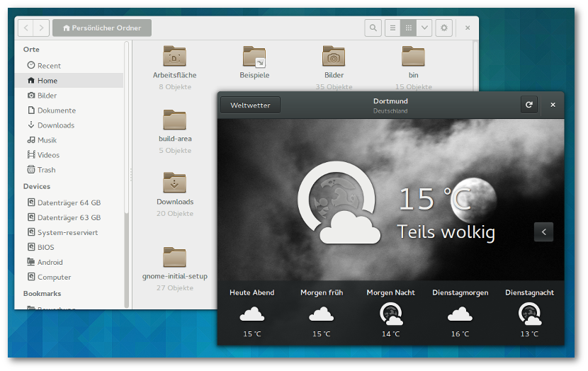The height and width of the screenshot is (371, 588).
Task: Click the Heute Abend forecast cloud icon
Action: pyautogui.click(x=251, y=314)
